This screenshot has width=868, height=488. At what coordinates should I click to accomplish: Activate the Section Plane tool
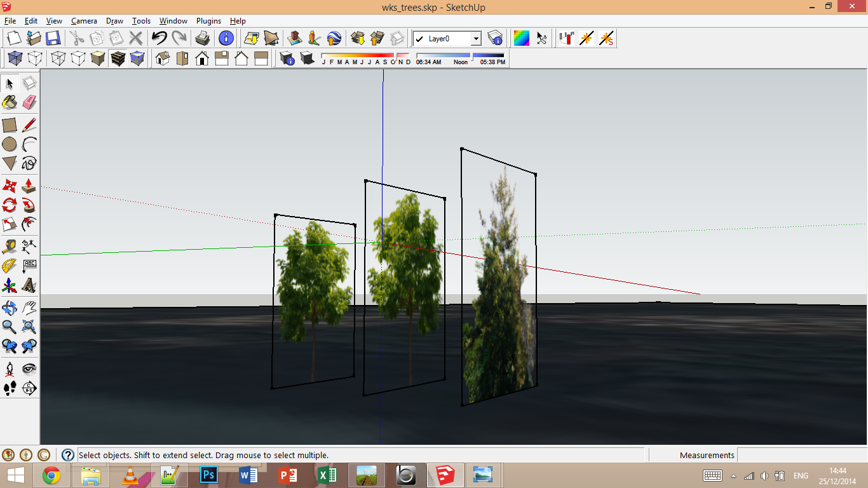click(29, 388)
